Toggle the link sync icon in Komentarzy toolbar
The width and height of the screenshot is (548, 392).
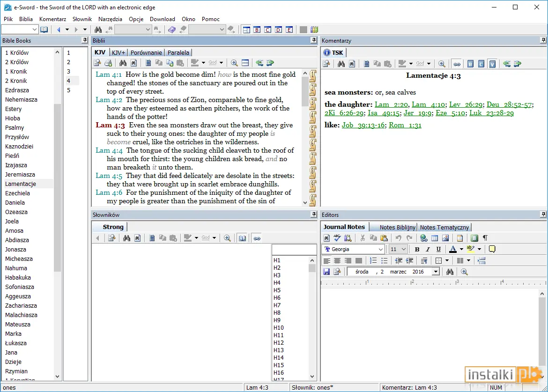457,64
